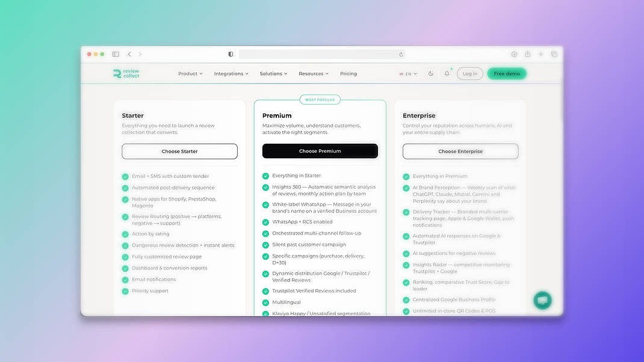
Task: Expand the Resources menu
Action: (314, 74)
